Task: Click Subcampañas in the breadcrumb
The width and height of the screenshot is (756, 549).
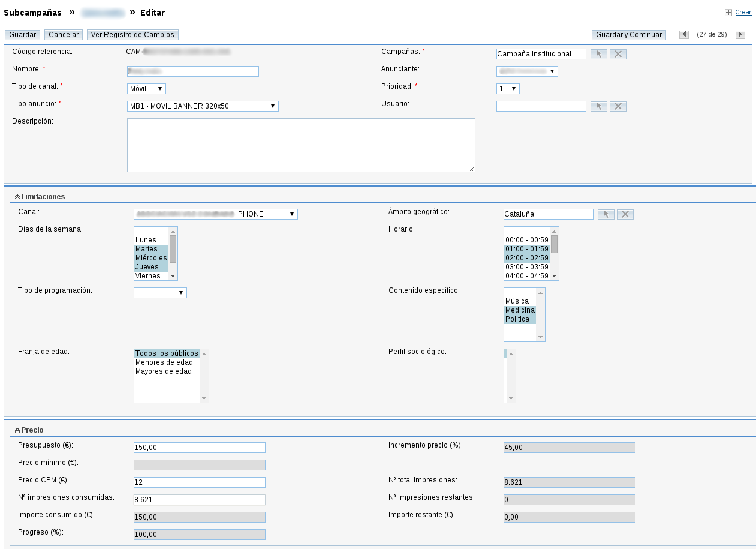Action: tap(33, 12)
